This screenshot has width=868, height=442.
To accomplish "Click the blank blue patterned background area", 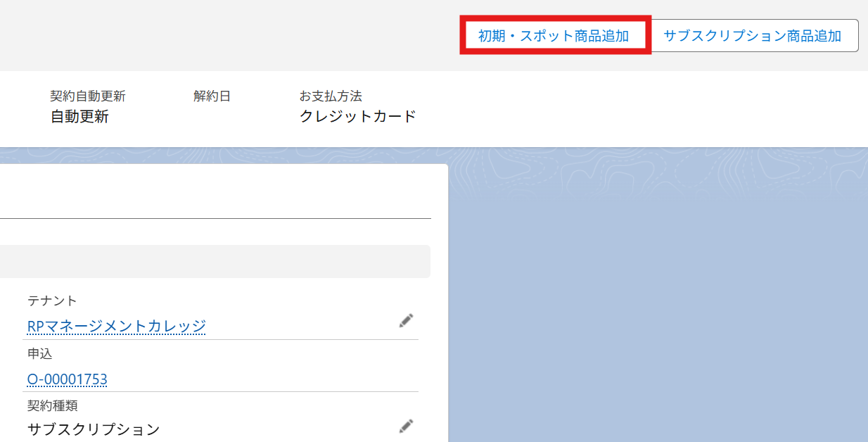I will tap(654, 296).
